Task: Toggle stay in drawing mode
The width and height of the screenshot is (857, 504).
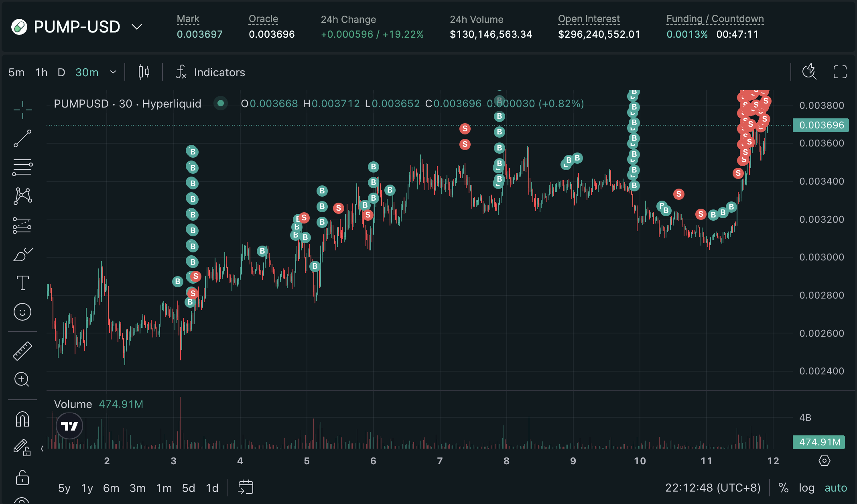Action: pos(22,447)
